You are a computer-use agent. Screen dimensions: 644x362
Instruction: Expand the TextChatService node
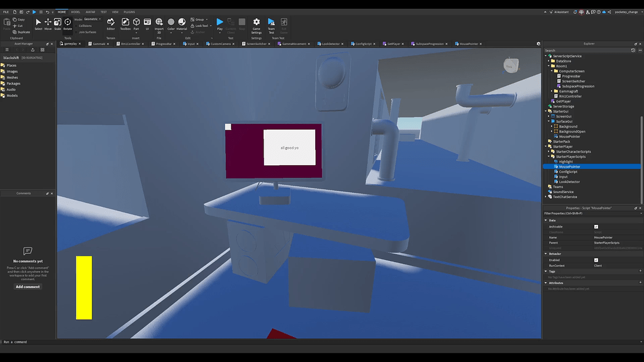[x=546, y=197]
